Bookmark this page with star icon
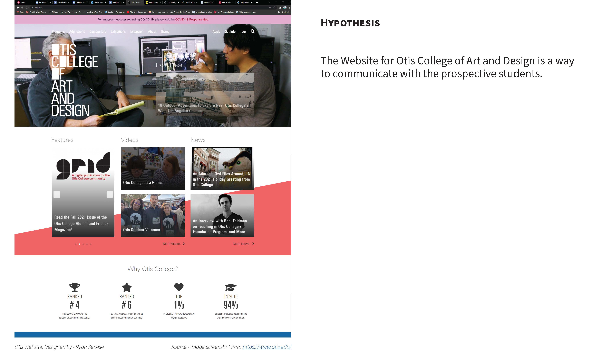 (x=274, y=8)
